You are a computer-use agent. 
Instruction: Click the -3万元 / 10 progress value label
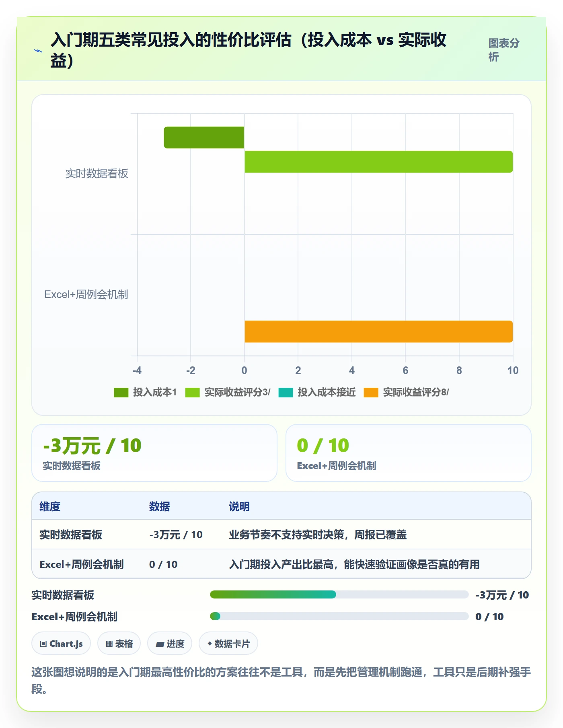[x=502, y=595]
